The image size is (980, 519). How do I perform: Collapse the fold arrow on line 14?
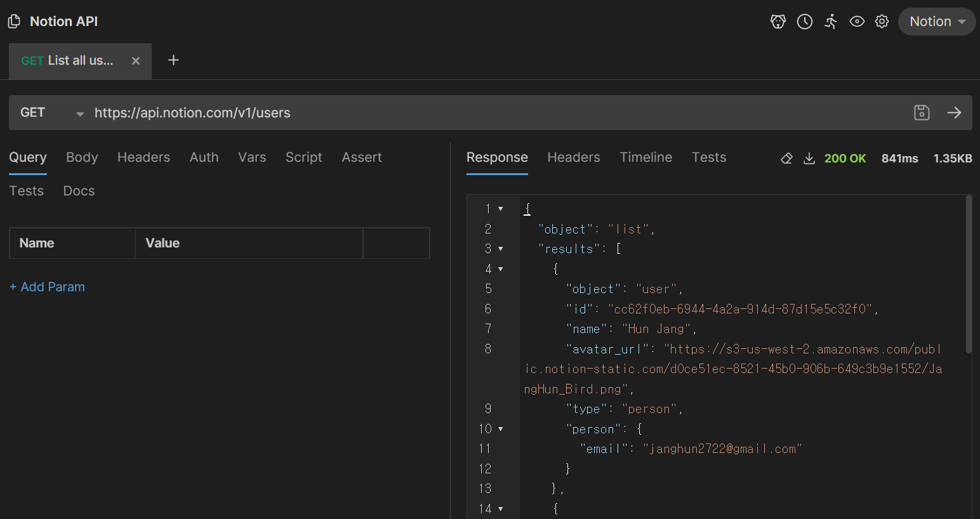click(501, 509)
